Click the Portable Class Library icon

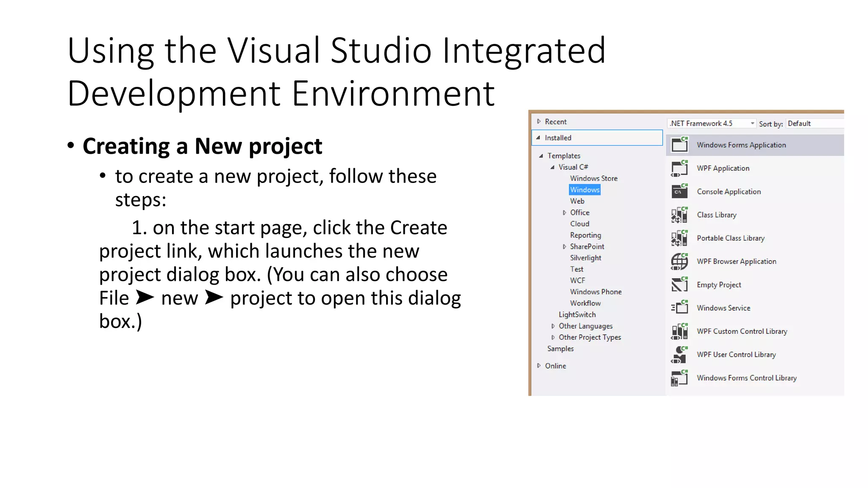click(x=679, y=238)
